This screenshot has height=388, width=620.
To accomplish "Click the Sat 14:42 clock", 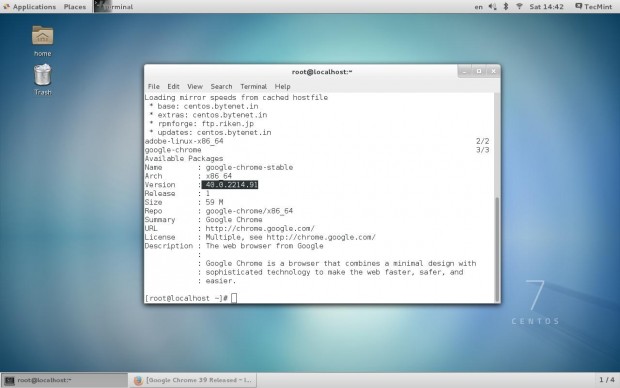I will (546, 7).
